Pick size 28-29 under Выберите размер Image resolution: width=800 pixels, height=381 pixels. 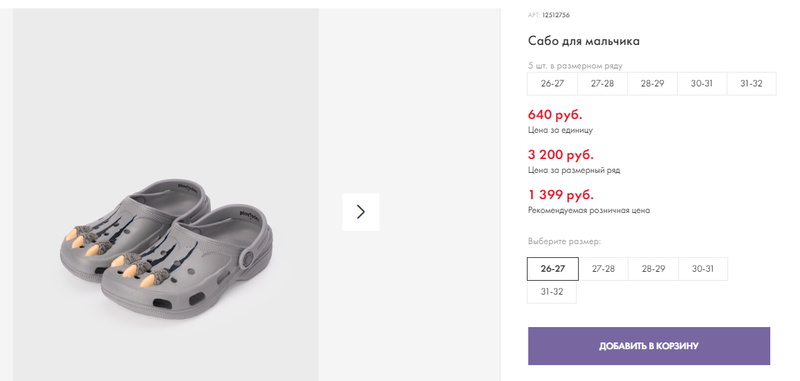tap(653, 269)
